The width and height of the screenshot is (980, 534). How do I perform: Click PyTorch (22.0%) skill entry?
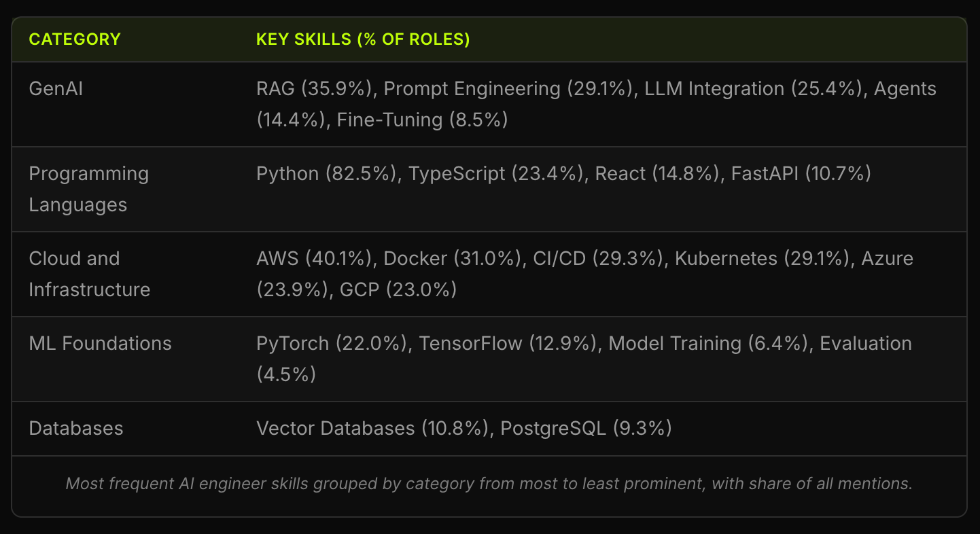334,344
